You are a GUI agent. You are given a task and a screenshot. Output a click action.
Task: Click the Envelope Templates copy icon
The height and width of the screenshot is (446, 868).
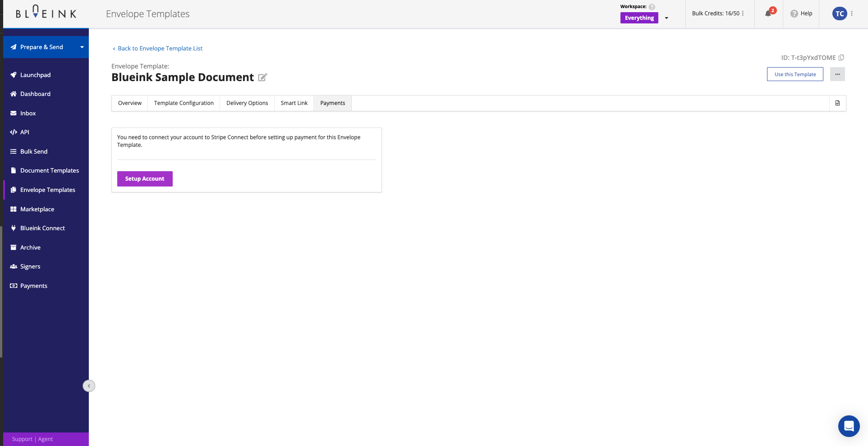point(14,190)
